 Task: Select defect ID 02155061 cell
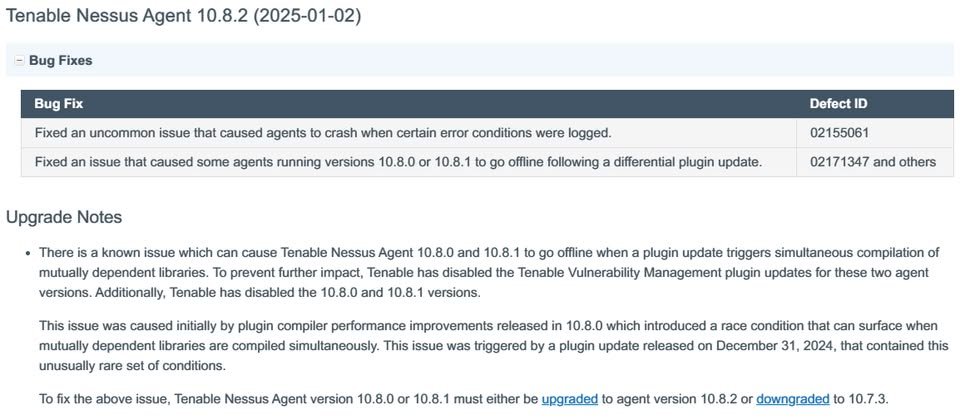click(x=875, y=133)
